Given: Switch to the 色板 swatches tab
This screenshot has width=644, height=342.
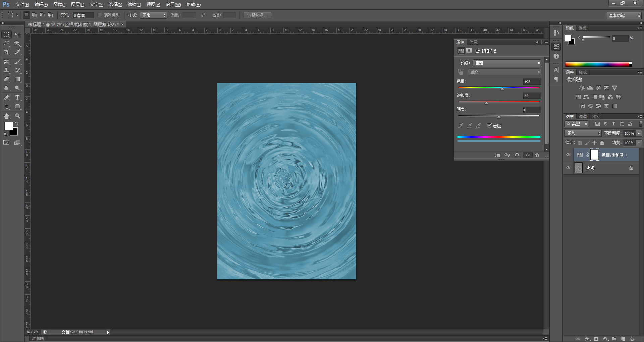Looking at the screenshot, I should click(583, 28).
